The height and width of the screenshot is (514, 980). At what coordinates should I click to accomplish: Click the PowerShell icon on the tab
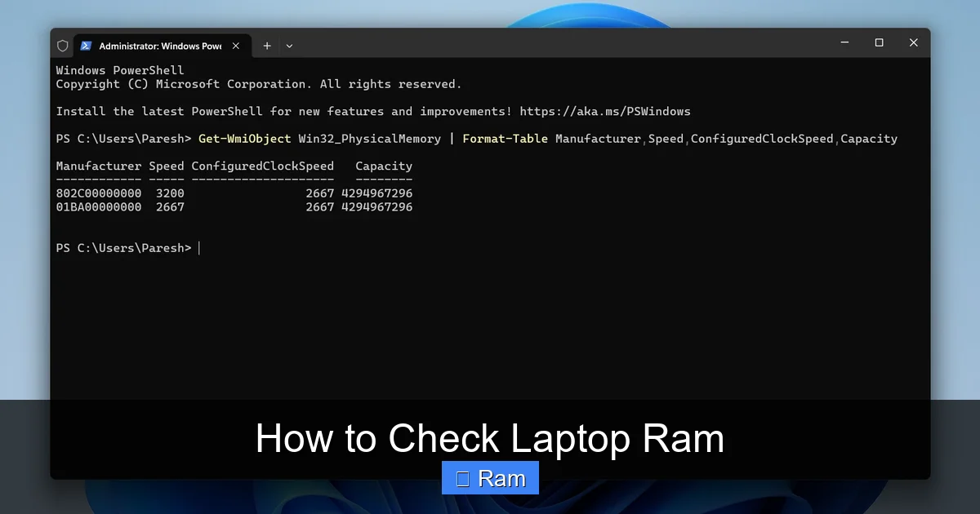point(85,46)
